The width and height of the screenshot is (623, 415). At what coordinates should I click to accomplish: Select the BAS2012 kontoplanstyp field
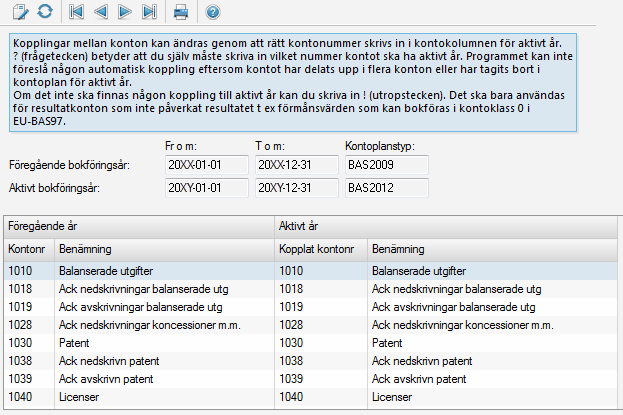click(380, 187)
